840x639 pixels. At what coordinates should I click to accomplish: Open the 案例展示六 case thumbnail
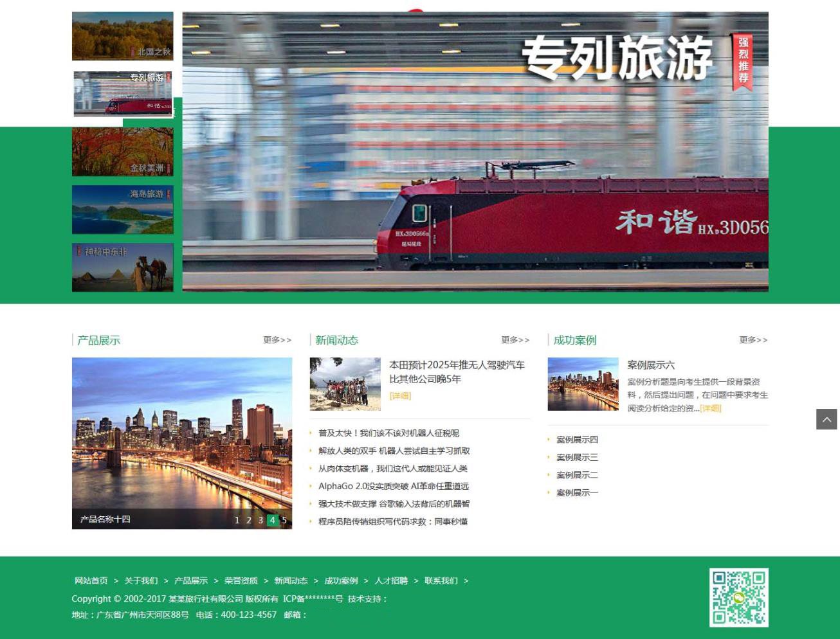[583, 384]
